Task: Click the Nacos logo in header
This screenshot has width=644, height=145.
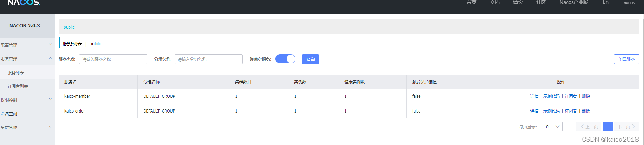Action: [24, 3]
